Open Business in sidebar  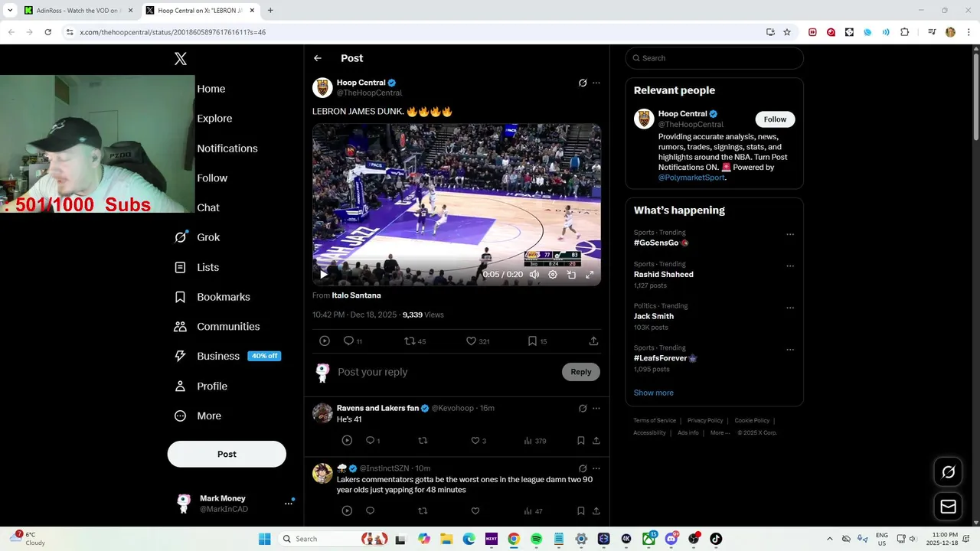point(227,356)
